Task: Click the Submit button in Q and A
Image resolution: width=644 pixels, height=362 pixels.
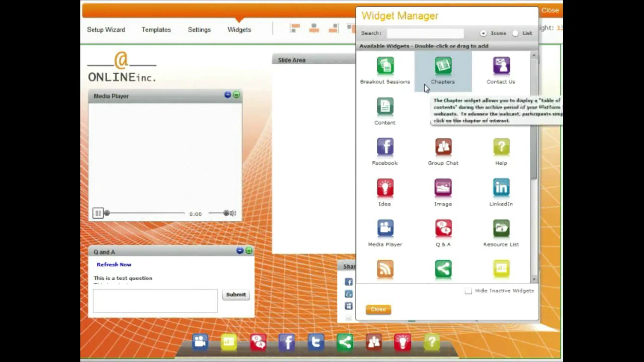Action: [x=236, y=295]
